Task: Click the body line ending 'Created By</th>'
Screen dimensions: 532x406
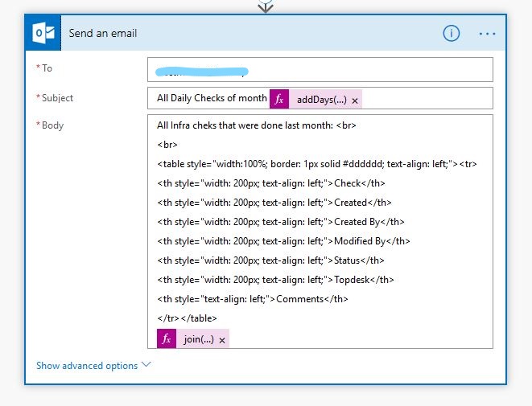Action: pos(281,222)
